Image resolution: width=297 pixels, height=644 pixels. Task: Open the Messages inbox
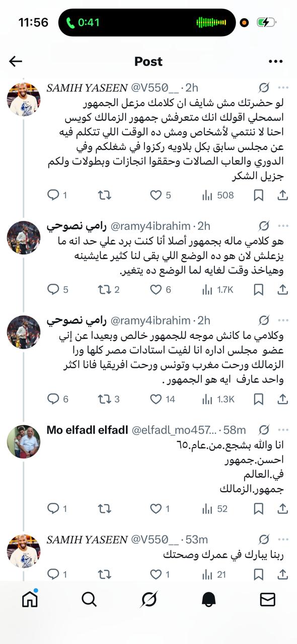point(267,599)
